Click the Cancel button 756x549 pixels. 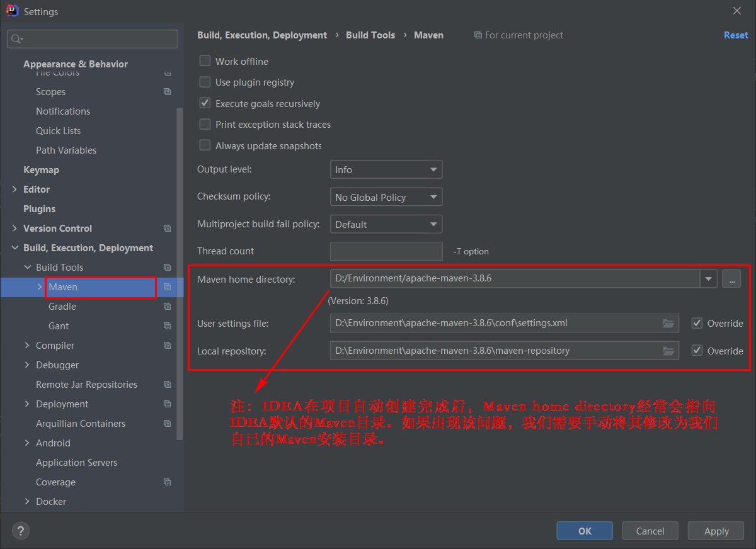click(x=650, y=531)
